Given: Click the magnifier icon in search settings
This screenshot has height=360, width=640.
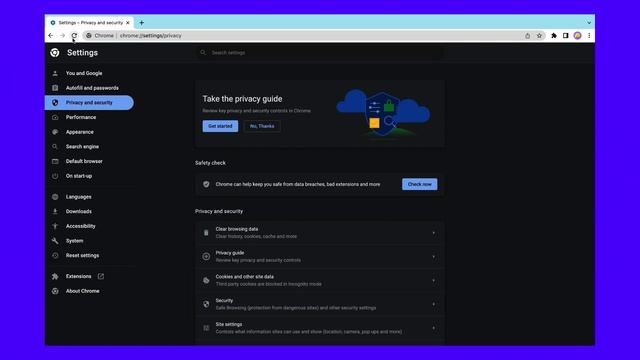Looking at the screenshot, I should (x=203, y=52).
